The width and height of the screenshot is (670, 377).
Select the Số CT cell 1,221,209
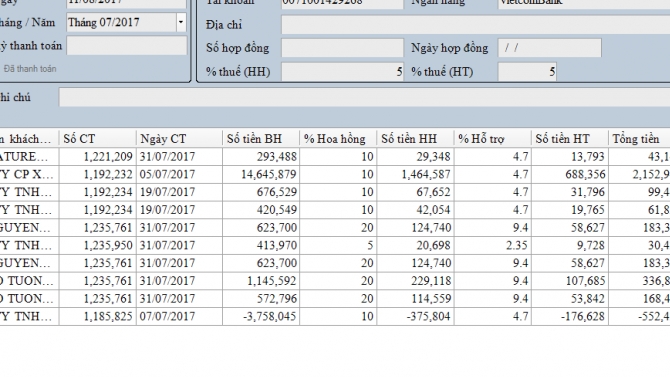pyautogui.click(x=97, y=157)
